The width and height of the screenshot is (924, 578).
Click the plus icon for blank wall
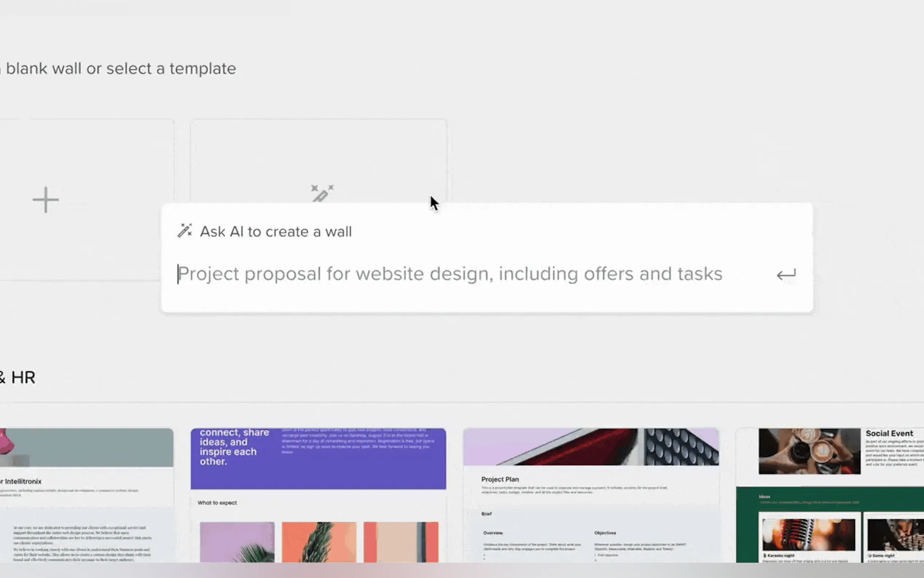point(45,199)
